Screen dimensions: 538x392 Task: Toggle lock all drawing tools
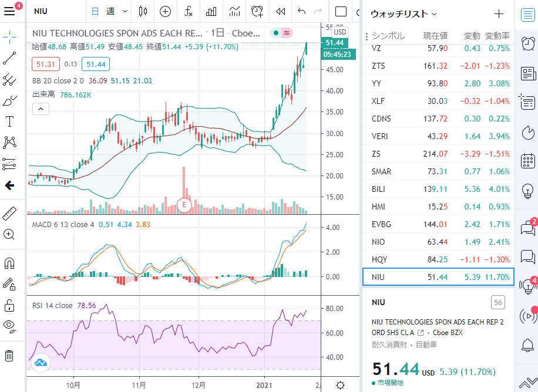9,305
